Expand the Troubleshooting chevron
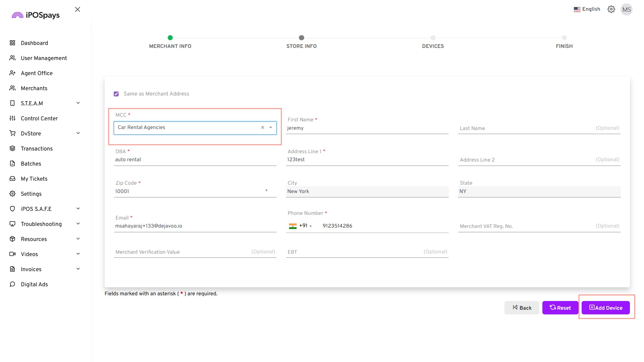The image size is (644, 362). [x=78, y=224]
